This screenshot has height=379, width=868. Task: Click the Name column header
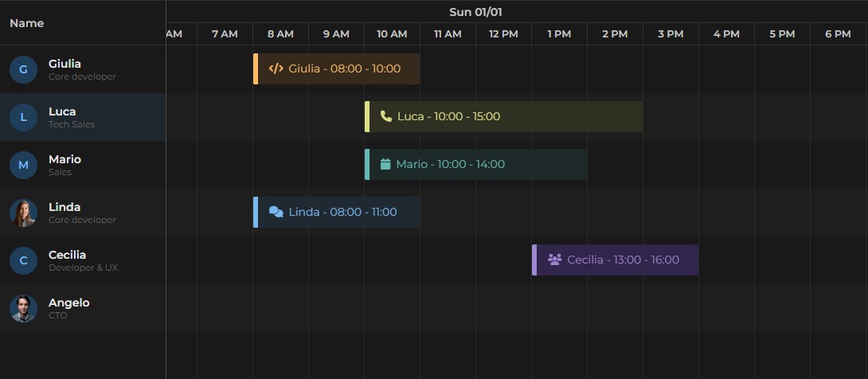click(x=27, y=23)
